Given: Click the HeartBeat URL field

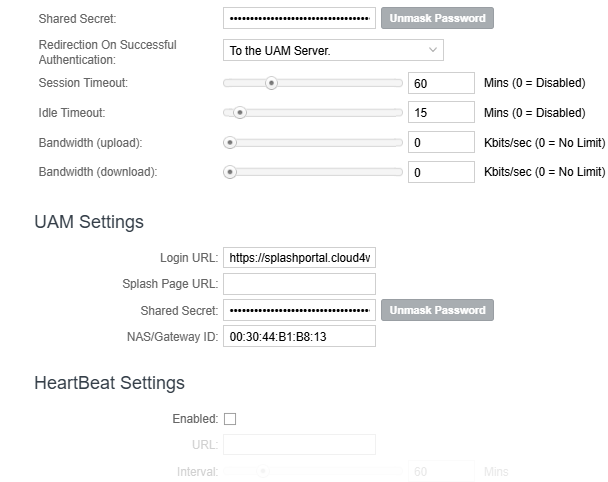Looking at the screenshot, I should [299, 444].
